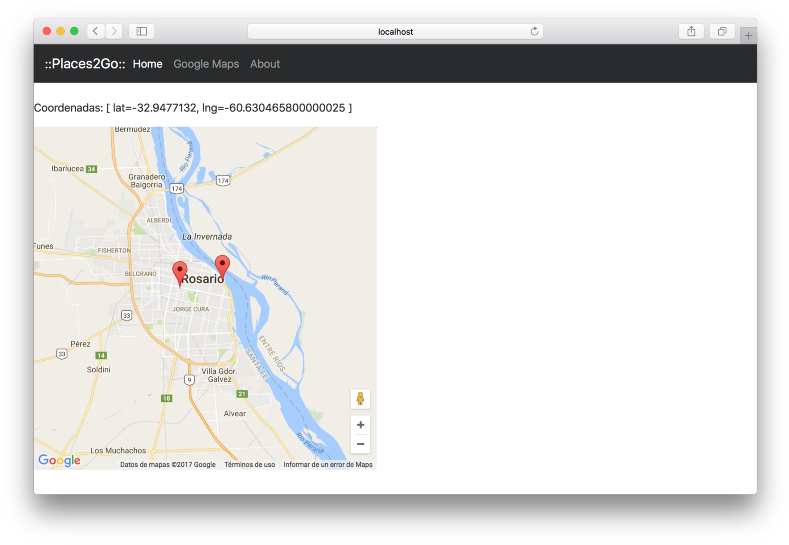Click the BELGRANO neighborhood label

(140, 274)
